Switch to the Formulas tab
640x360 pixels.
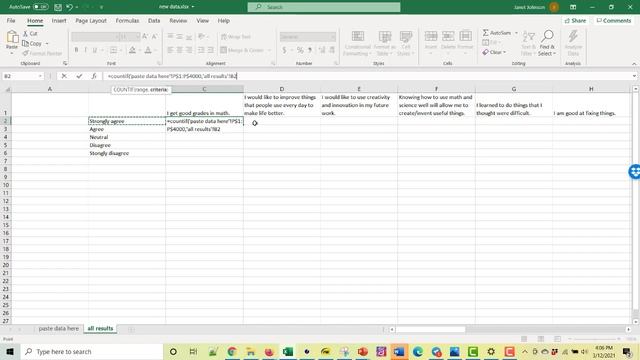point(127,20)
